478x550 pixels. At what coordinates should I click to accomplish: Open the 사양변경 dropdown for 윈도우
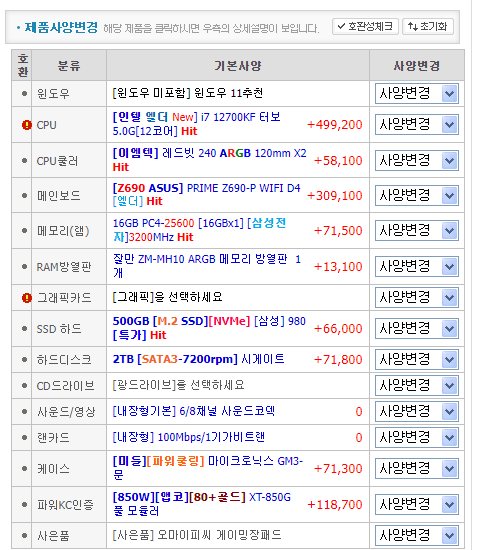click(x=417, y=93)
